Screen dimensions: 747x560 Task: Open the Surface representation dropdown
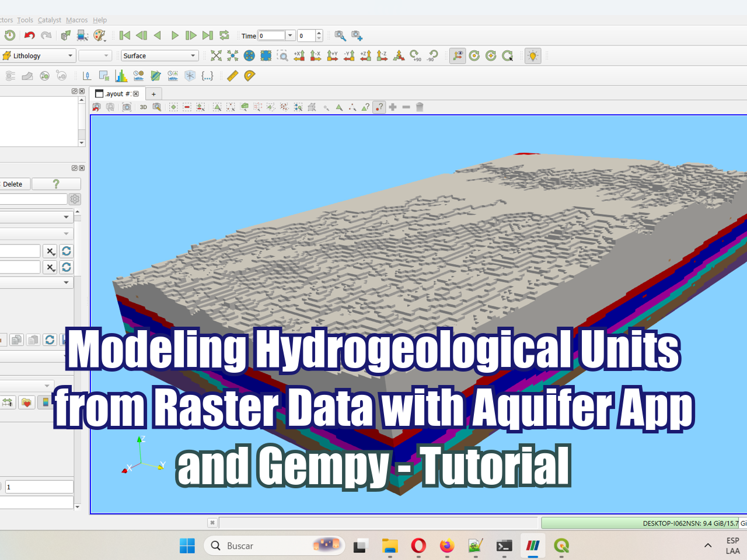pyautogui.click(x=159, y=55)
